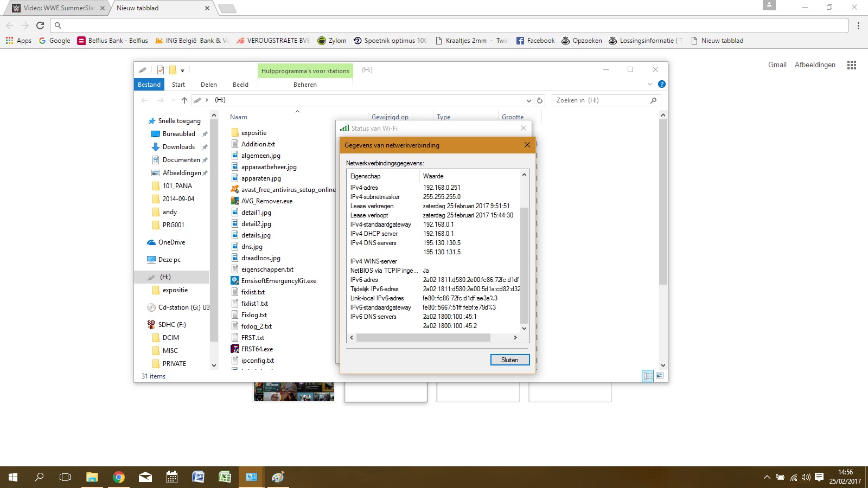Switch to the Start ribbon tab

[x=178, y=85]
